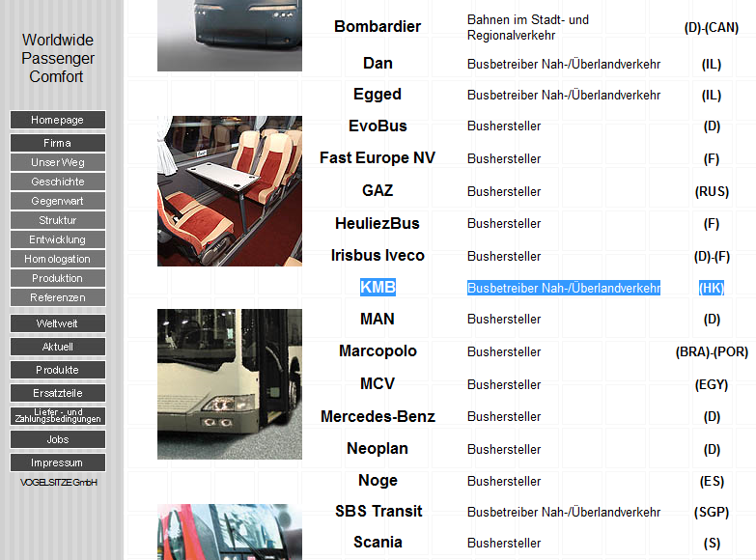Viewport: 756px width, 560px height.
Task: Click the red bus photo thumbnail
Action: pos(230,532)
